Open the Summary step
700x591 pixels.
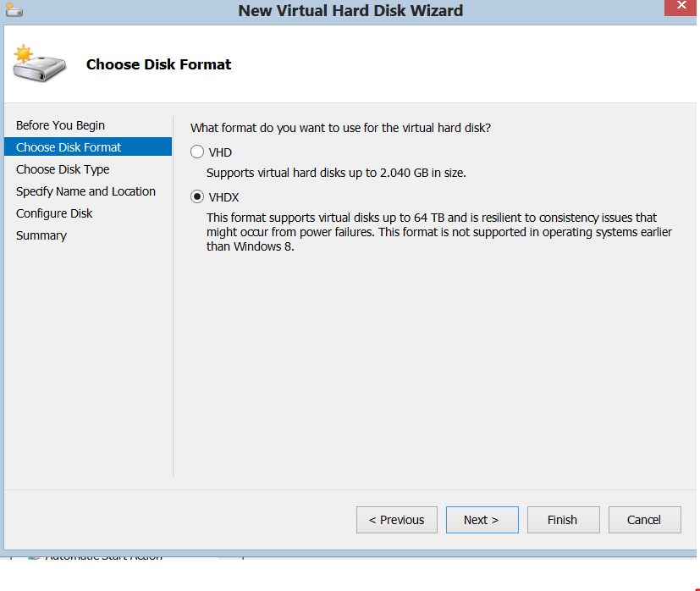coord(41,235)
